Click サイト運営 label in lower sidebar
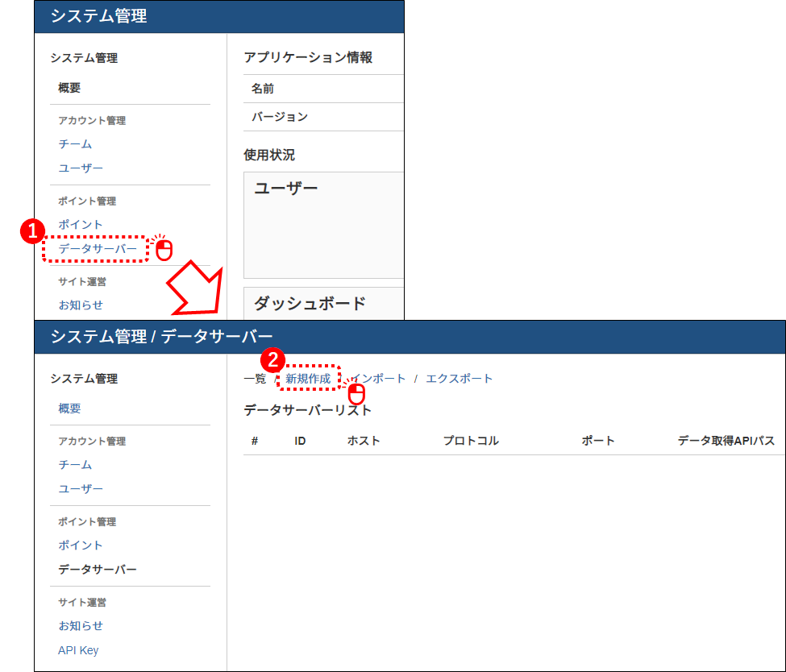Image resolution: width=786 pixels, height=672 pixels. coord(82,603)
